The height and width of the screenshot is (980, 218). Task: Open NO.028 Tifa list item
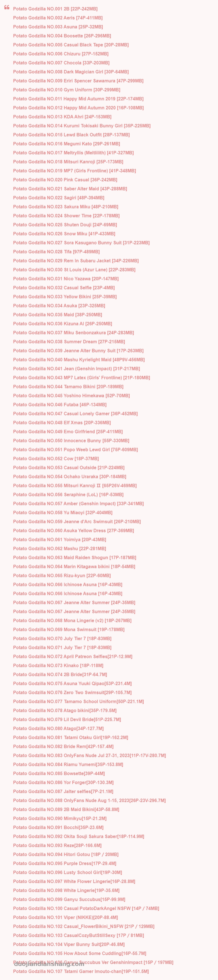tap(56, 252)
